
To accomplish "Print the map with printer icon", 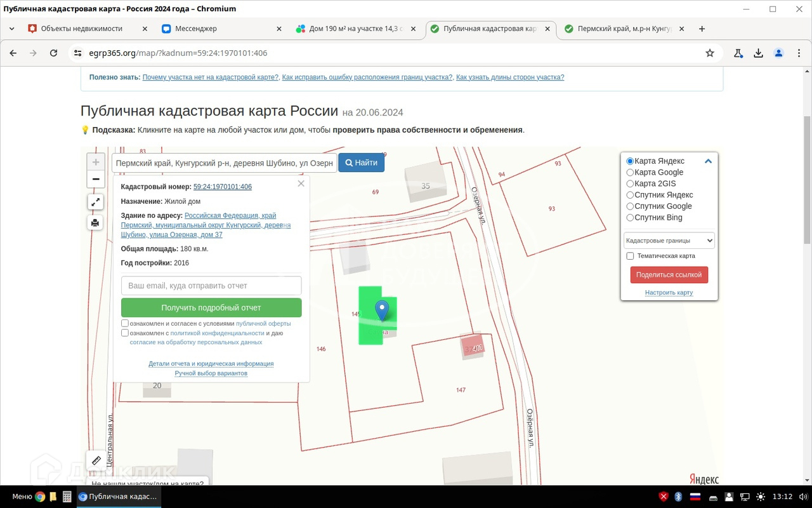I will pyautogui.click(x=95, y=222).
